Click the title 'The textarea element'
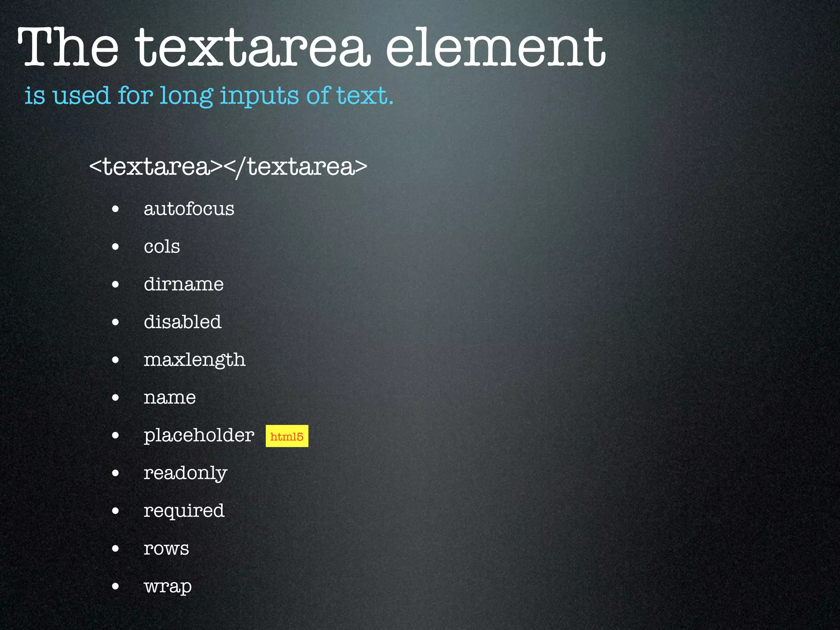 tap(311, 47)
